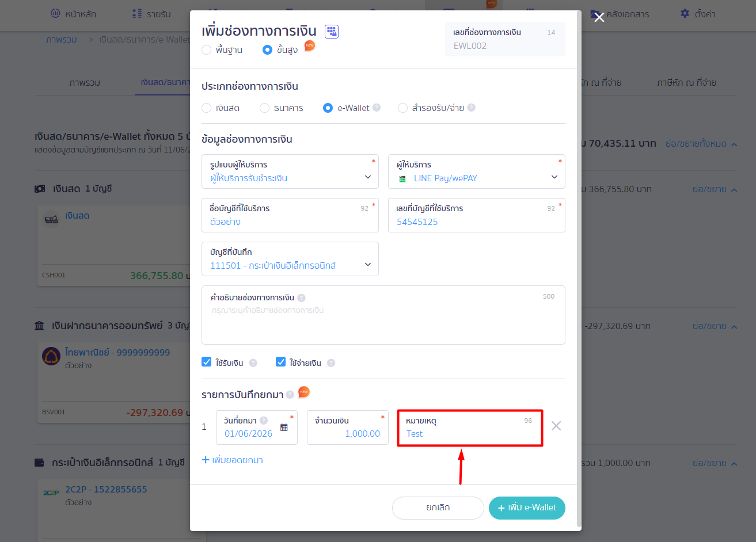Click the เลขที่บัญชีที่ใช้บริการ input field
This screenshot has width=756, height=542.
point(477,215)
